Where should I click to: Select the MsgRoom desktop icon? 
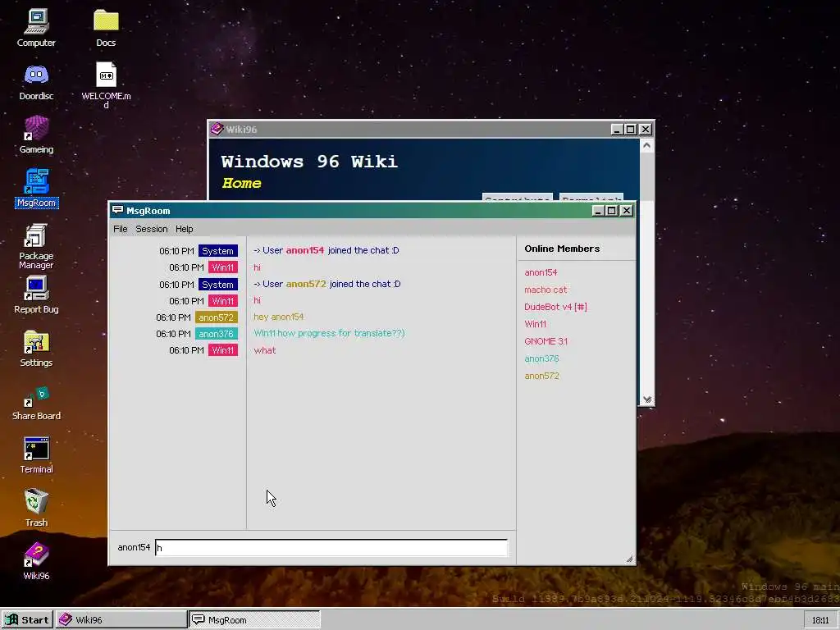point(36,188)
